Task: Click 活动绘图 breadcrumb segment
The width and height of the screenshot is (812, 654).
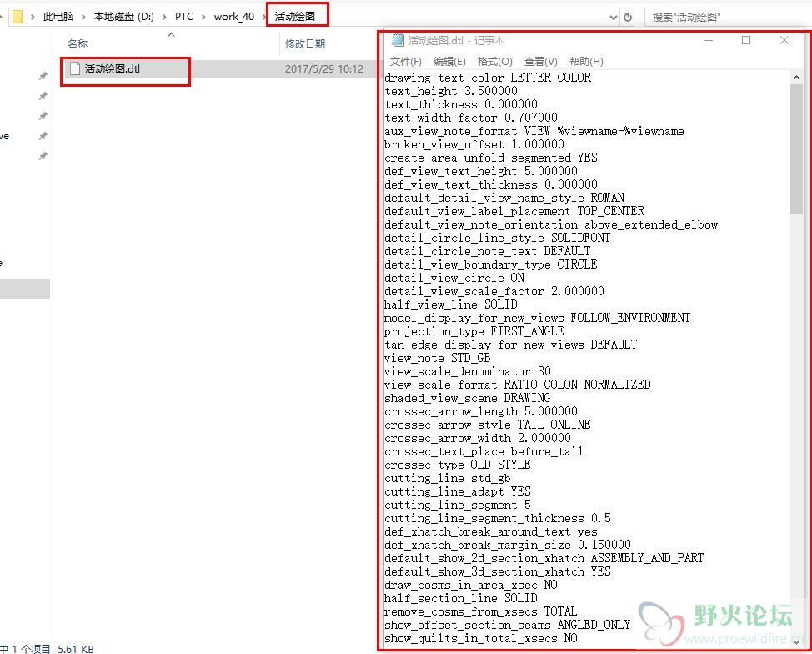Action: point(294,17)
